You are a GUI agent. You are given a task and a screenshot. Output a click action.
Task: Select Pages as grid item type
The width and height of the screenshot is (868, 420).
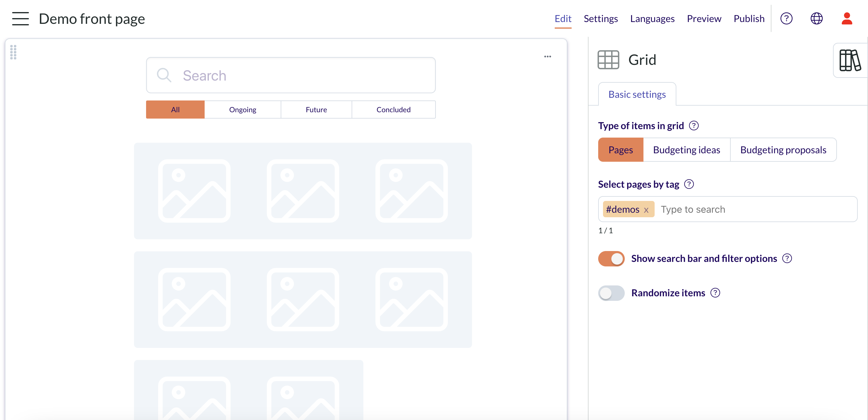click(621, 150)
